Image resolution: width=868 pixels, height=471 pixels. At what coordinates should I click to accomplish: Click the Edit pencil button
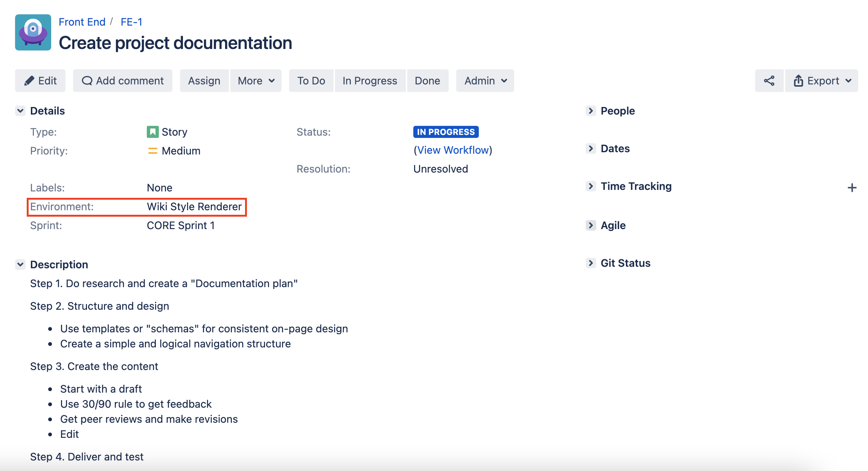click(40, 81)
